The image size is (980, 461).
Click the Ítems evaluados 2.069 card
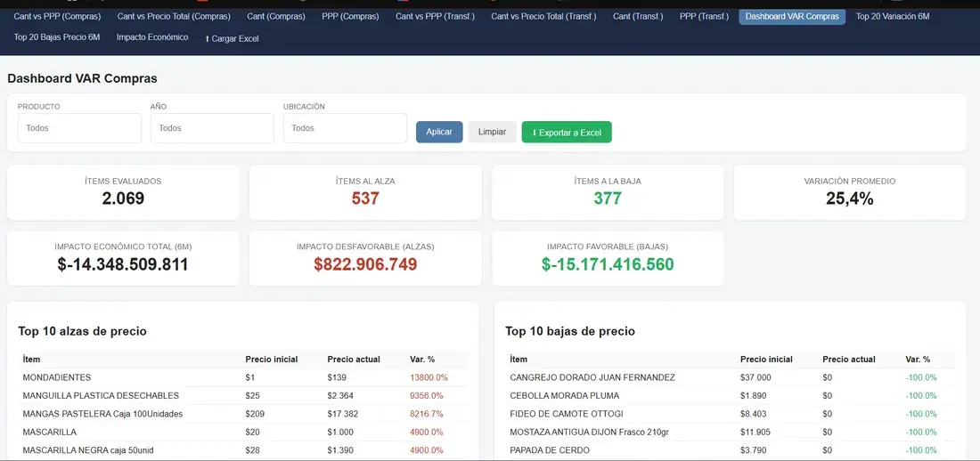pos(123,192)
